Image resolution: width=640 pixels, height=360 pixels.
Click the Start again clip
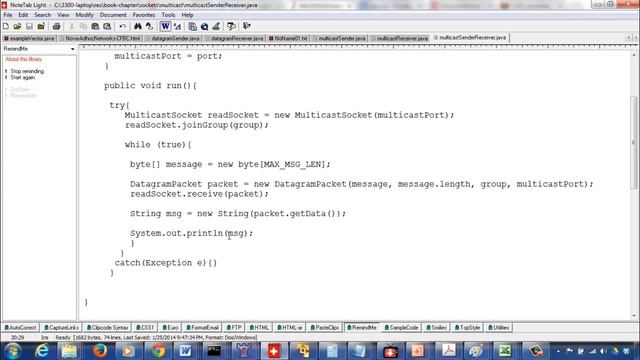[22, 78]
